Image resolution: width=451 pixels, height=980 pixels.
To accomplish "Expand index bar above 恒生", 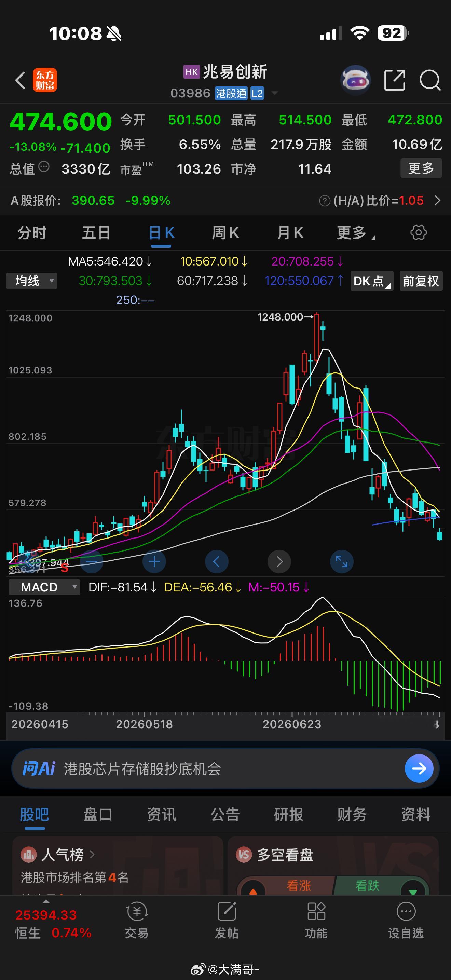I will [46, 901].
